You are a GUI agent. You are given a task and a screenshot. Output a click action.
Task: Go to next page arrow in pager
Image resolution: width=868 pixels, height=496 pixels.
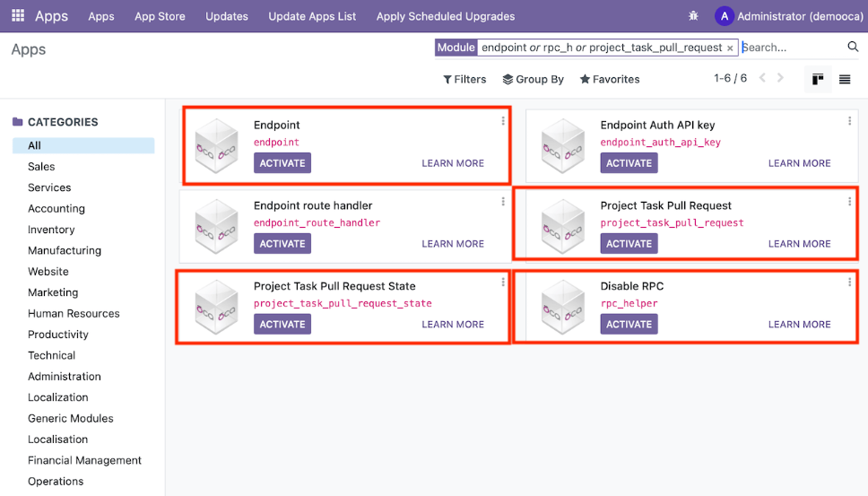tap(780, 78)
